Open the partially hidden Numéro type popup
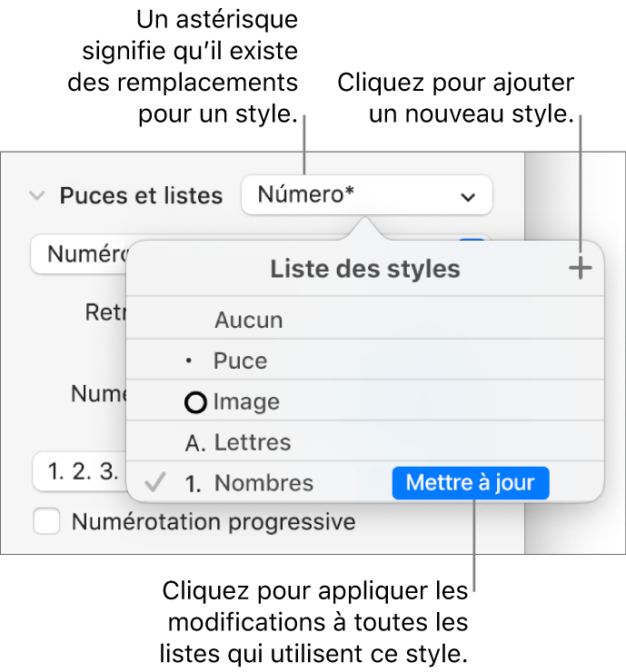Viewport: 626px width, 672px height. 80,254
